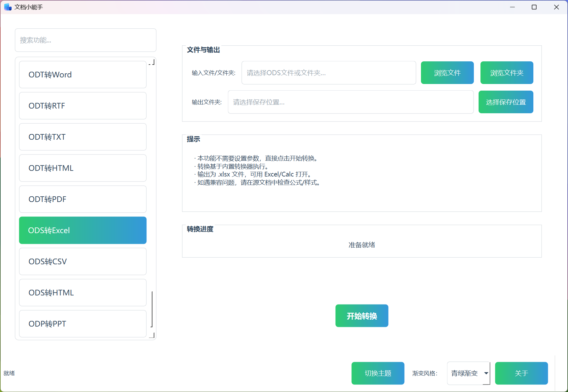Click the 浏览文件夹 browse folder button
This screenshot has width=568, height=392.
pyautogui.click(x=506, y=73)
